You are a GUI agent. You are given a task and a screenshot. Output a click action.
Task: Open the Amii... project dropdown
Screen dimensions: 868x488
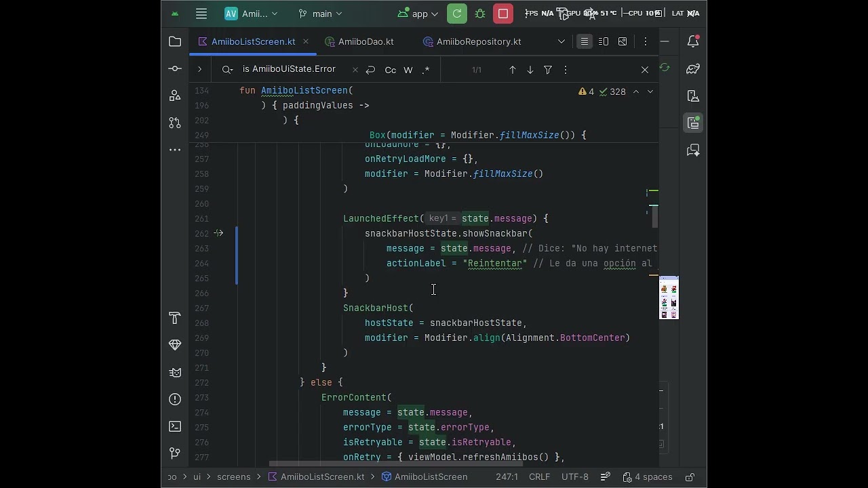[251, 14]
